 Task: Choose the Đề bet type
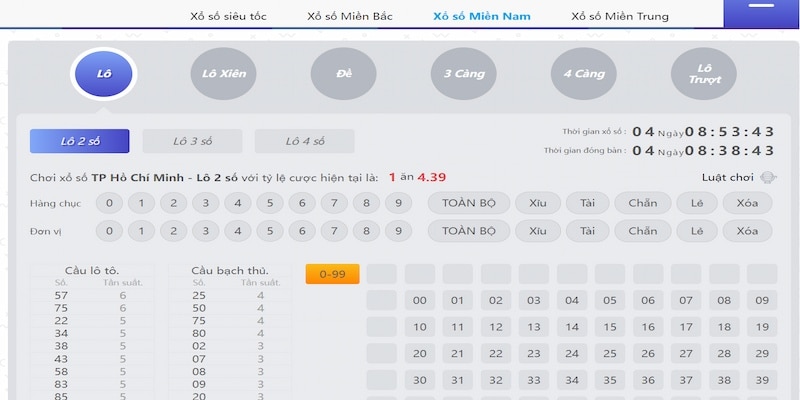tap(343, 74)
